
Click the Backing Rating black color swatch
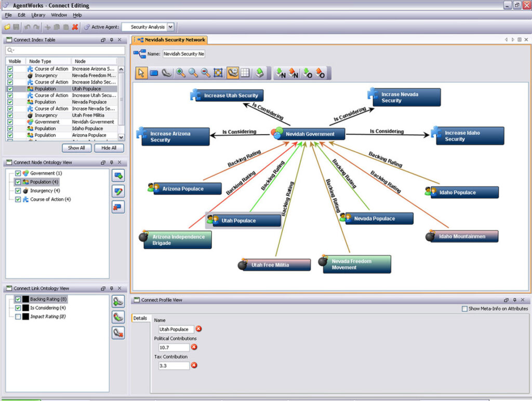tap(25, 299)
